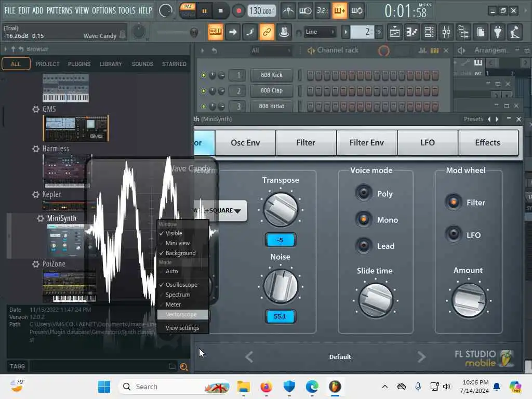Image resolution: width=532 pixels, height=399 pixels.
Task: Click the tempo tapper icon
Action: coord(515,32)
